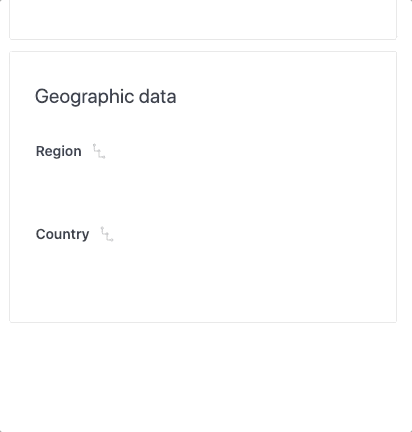412x432 pixels.
Task: Open the data path icon beside Region
Action: (99, 151)
